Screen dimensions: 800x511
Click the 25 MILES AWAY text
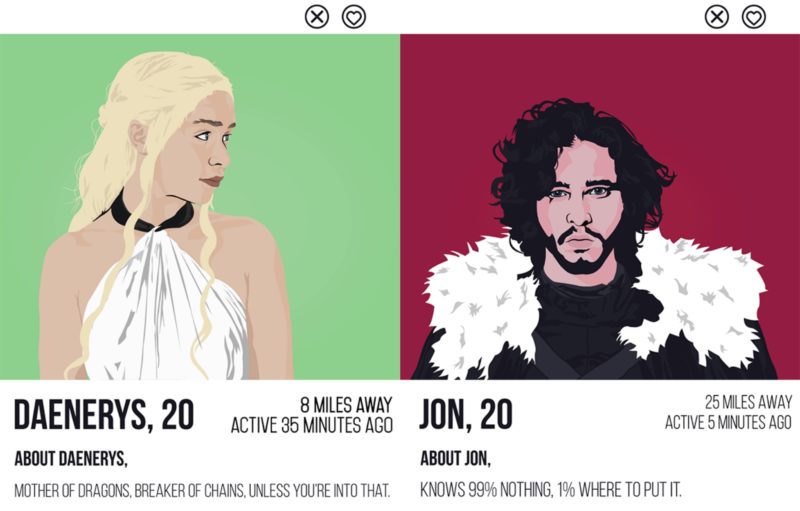pyautogui.click(x=748, y=402)
